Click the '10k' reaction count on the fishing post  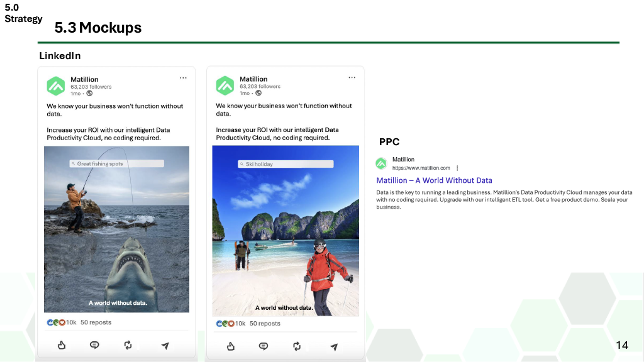pyautogui.click(x=71, y=322)
